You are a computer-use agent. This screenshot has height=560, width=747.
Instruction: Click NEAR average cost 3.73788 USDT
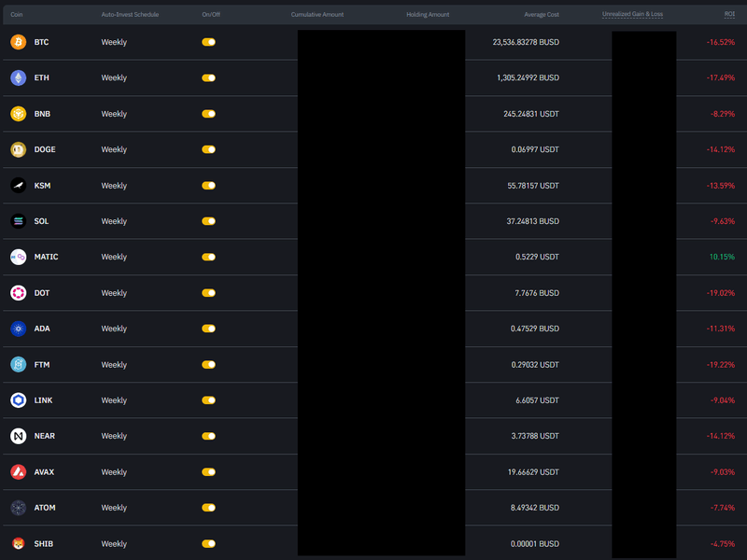535,436
